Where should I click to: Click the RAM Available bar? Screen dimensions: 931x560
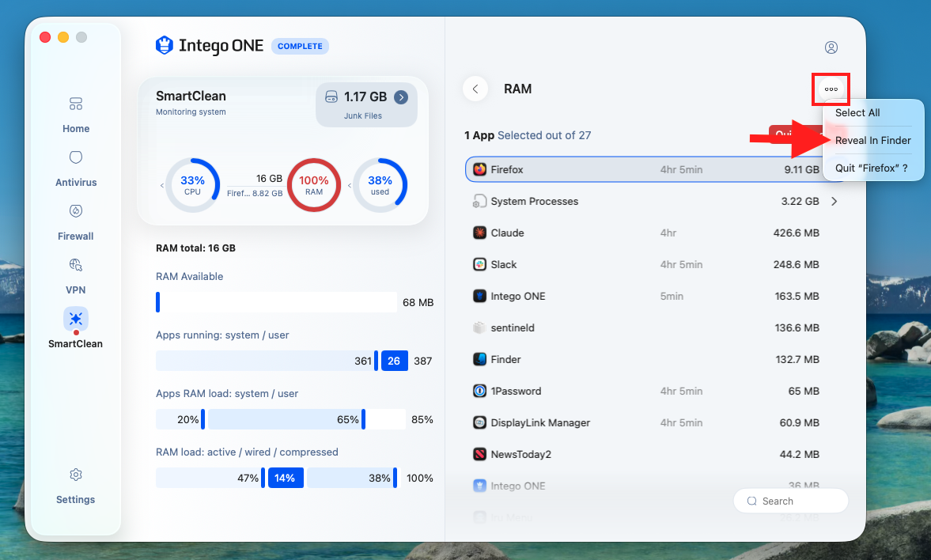(276, 302)
